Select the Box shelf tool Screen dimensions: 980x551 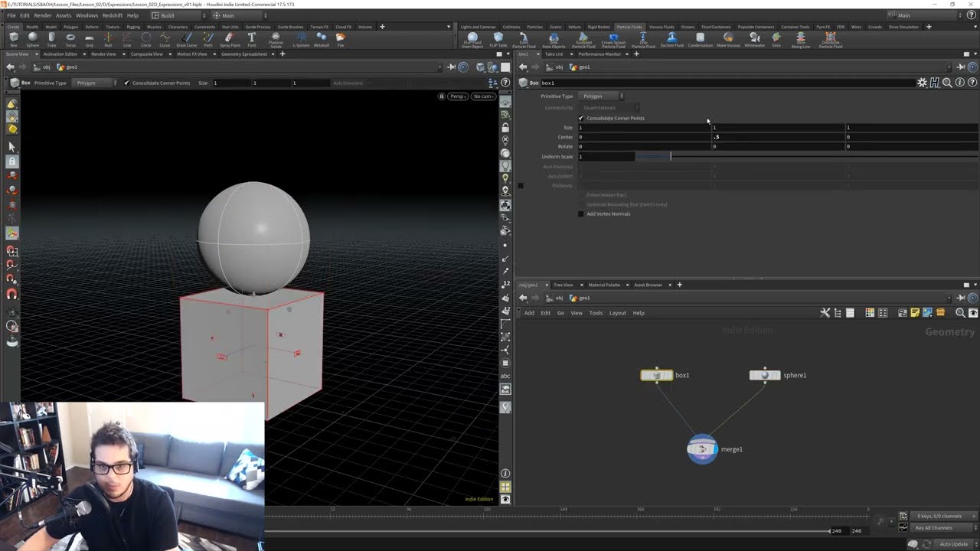tap(14, 39)
